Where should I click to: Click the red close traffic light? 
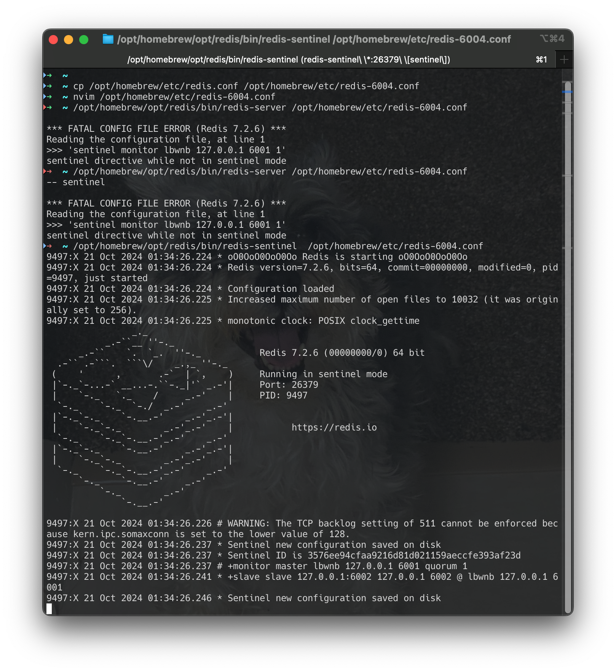click(x=53, y=39)
